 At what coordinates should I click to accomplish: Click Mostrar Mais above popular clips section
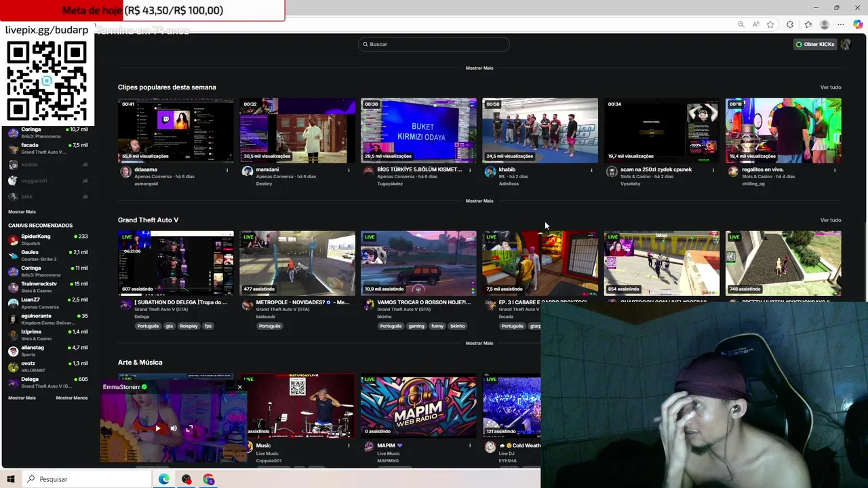(x=479, y=68)
